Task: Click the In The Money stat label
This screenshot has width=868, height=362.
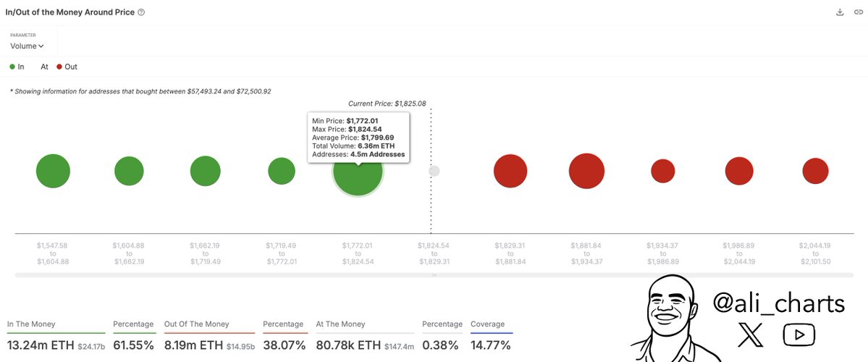Action: [31, 324]
